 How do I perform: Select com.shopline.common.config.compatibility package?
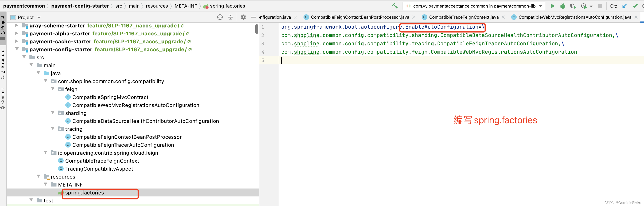tap(111, 81)
